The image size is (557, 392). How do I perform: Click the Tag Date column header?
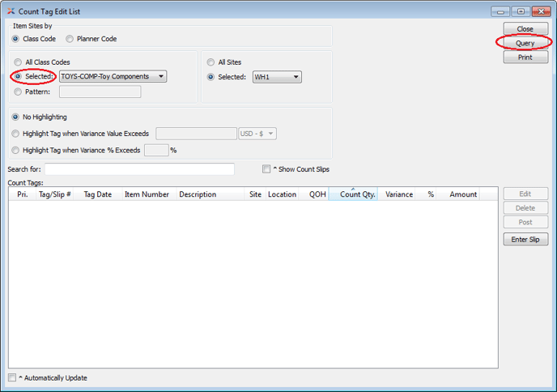(x=98, y=194)
